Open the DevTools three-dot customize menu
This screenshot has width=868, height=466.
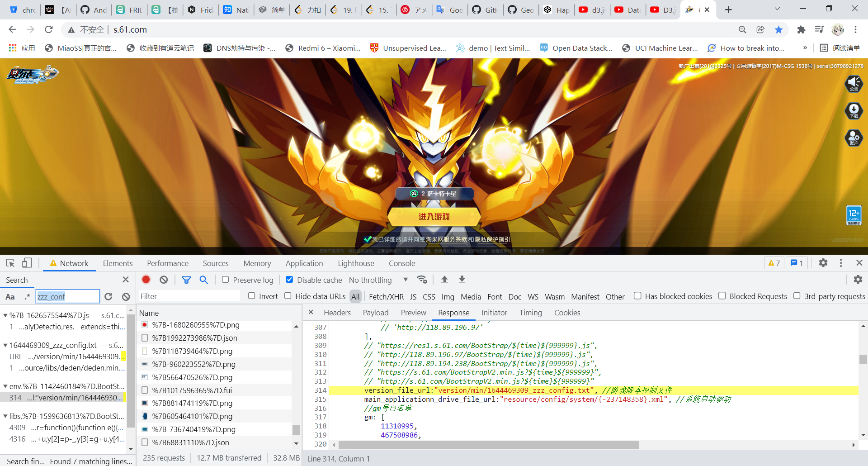point(841,263)
